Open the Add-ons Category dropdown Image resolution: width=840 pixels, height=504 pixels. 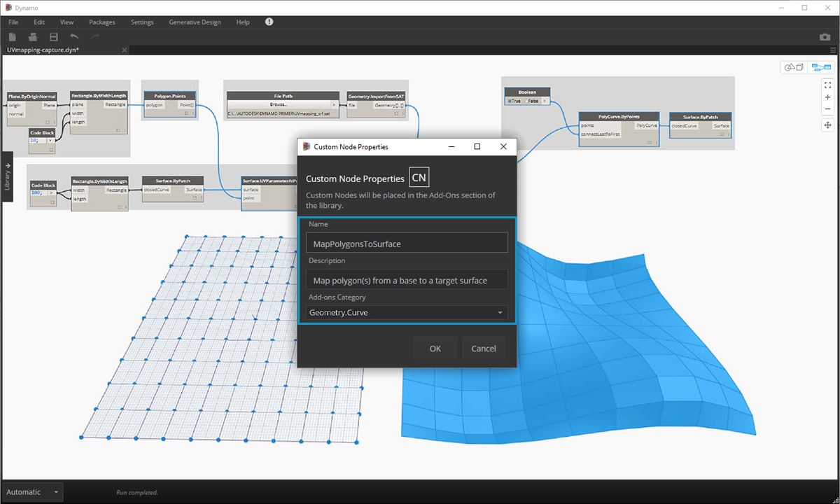click(407, 313)
